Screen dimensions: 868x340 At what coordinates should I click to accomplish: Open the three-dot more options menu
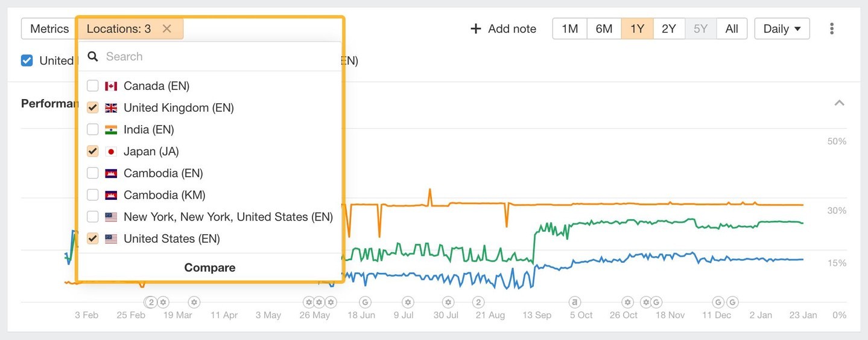click(832, 28)
